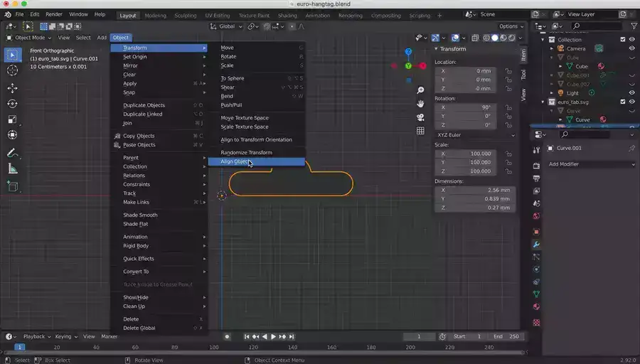Click the timeline current frame marker
Image resolution: width=640 pixels, height=364 pixels.
pyautogui.click(x=19, y=347)
